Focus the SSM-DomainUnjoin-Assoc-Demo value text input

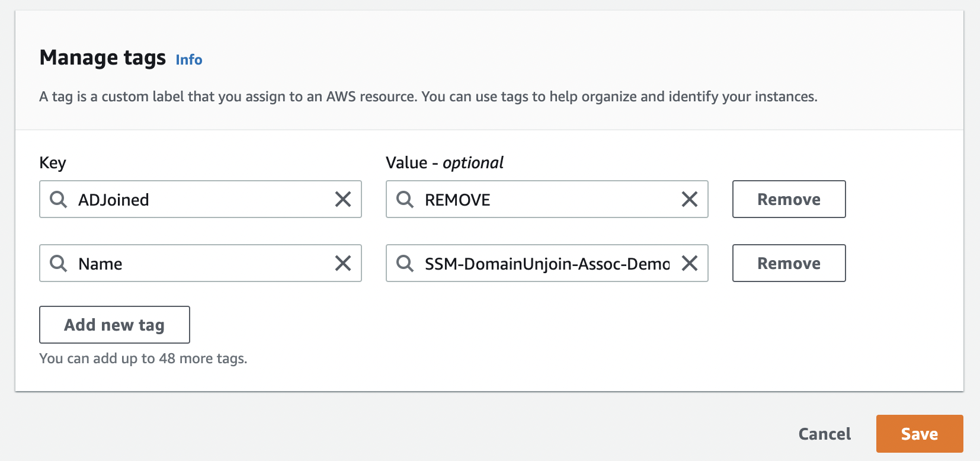(546, 264)
